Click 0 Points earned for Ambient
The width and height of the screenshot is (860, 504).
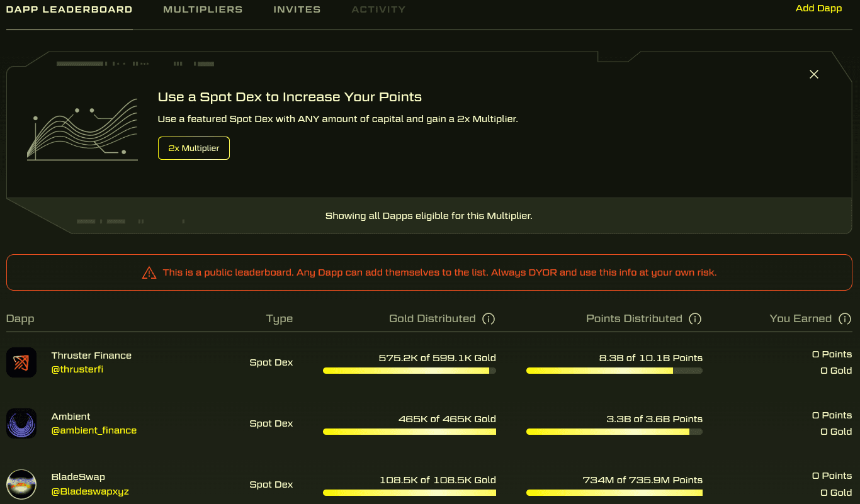coord(832,415)
